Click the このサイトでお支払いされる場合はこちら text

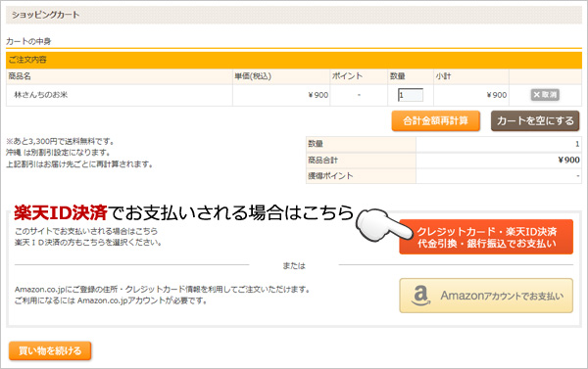coord(86,231)
